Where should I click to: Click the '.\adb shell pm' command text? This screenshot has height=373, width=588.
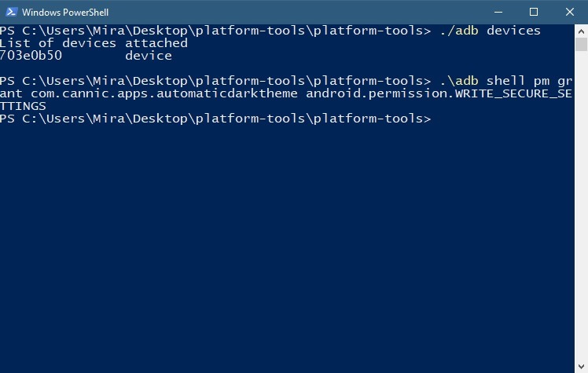click(494, 81)
